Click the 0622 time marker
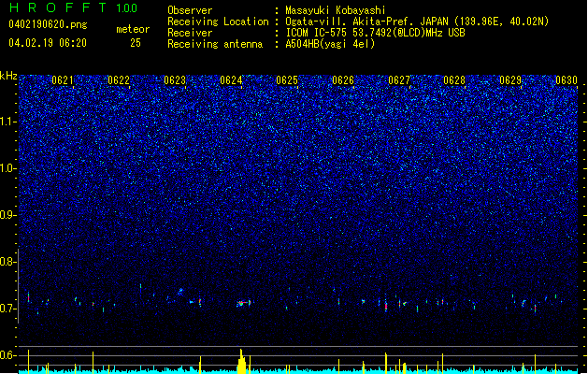The image size is (588, 374). click(119, 80)
